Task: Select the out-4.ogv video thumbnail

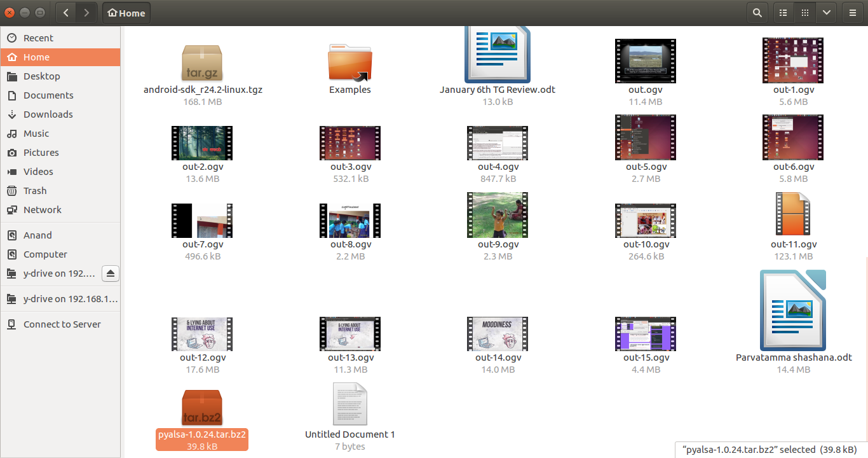Action: tap(498, 142)
